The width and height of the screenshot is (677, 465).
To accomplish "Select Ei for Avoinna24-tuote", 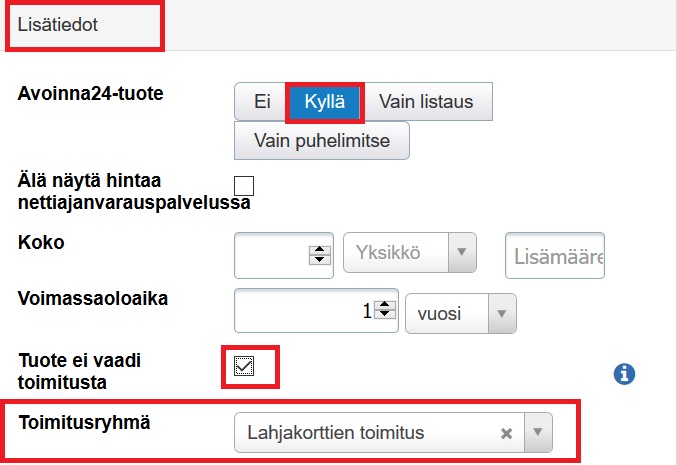I will click(x=262, y=101).
